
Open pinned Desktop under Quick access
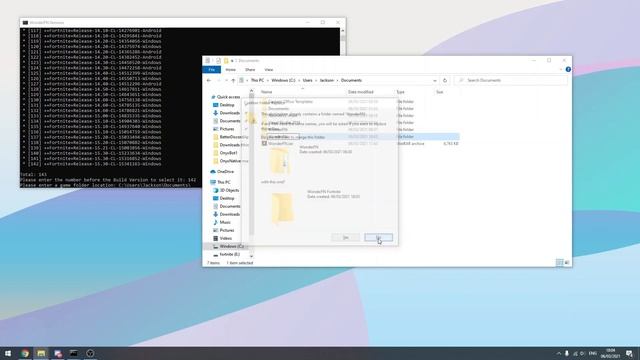pos(227,105)
